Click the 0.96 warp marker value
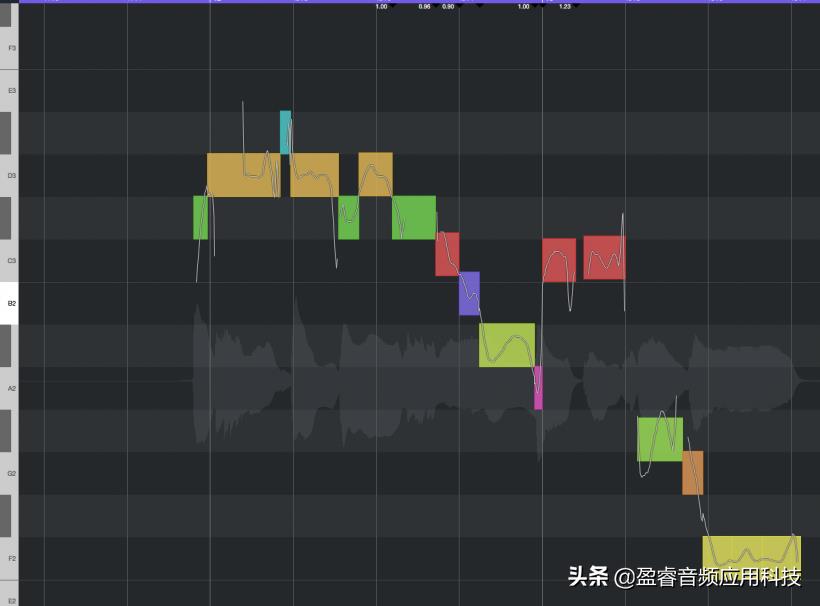820x606 pixels. tap(424, 7)
